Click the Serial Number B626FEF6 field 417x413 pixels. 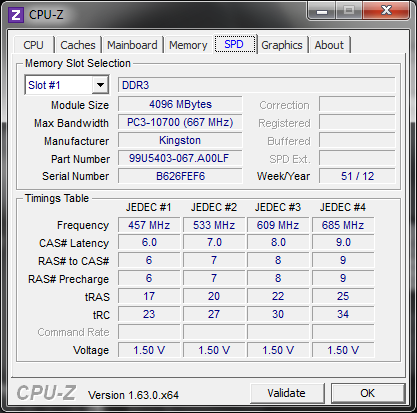tap(180, 176)
